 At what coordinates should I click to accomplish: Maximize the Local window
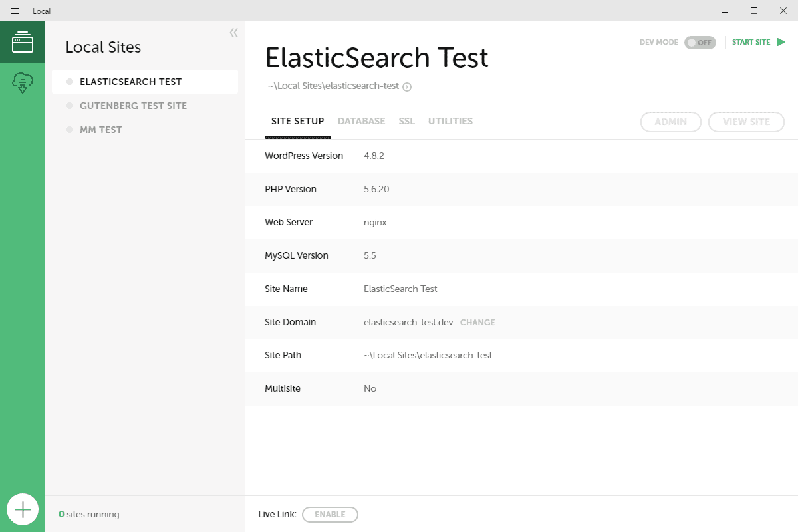[x=753, y=11]
